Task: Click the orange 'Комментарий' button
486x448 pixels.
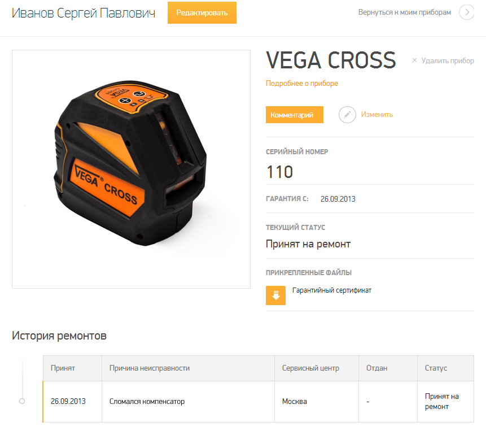Action: (295, 115)
